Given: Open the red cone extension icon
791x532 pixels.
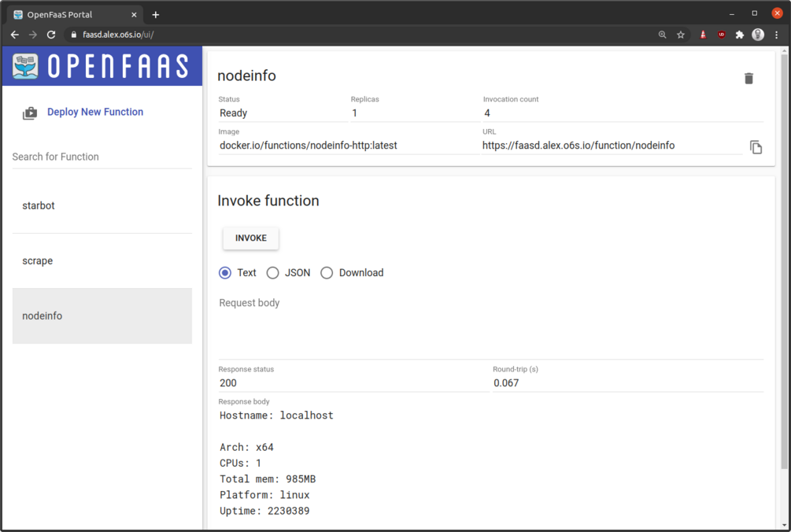Looking at the screenshot, I should pyautogui.click(x=703, y=35).
